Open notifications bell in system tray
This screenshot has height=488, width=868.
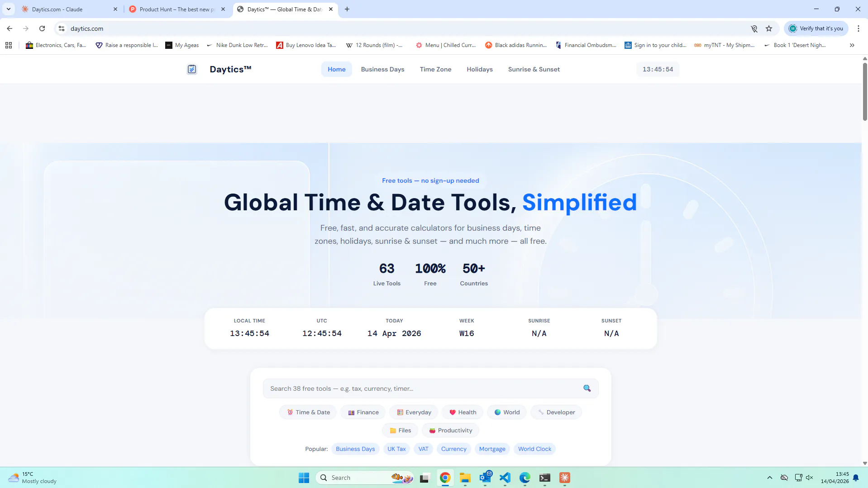(x=856, y=478)
